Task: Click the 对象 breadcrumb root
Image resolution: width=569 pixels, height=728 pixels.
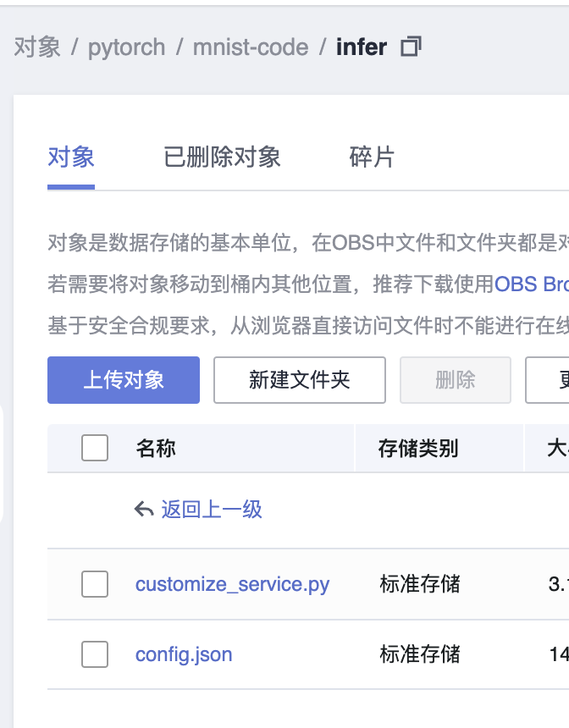Action: [37, 47]
